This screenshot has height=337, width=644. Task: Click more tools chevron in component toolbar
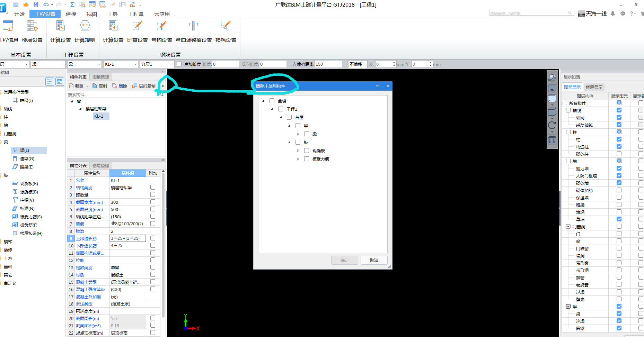click(x=163, y=86)
